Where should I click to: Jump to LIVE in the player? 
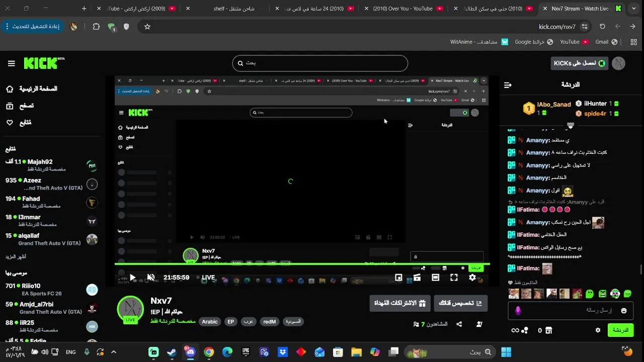tap(208, 278)
